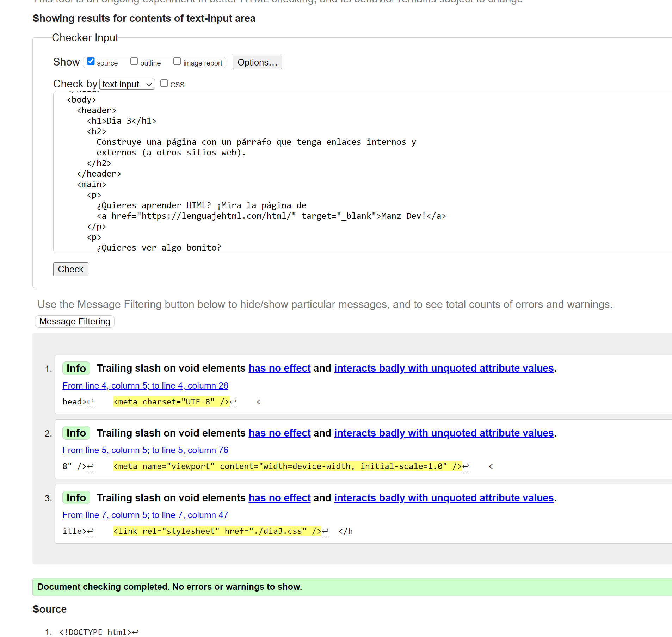Click the Options... button

(x=257, y=63)
